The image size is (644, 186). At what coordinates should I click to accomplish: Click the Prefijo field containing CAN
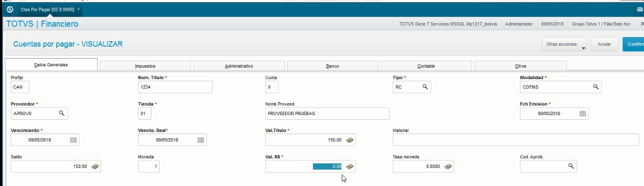click(20, 87)
